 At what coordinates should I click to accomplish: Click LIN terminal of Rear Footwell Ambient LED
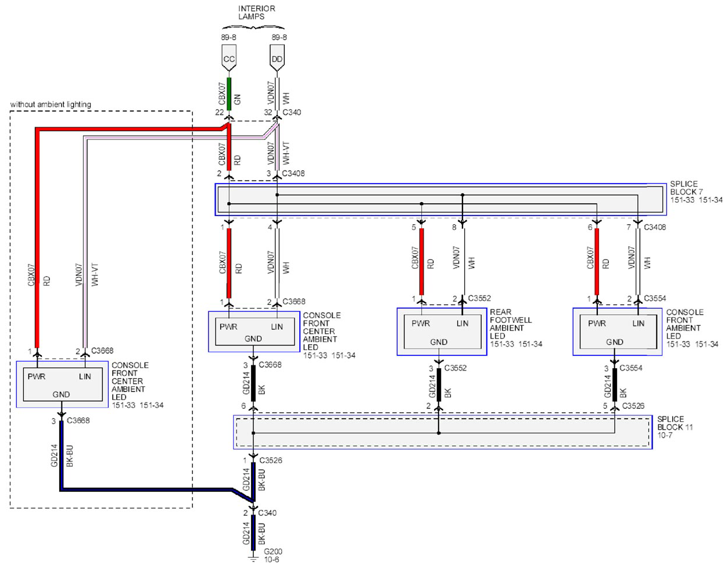(462, 323)
